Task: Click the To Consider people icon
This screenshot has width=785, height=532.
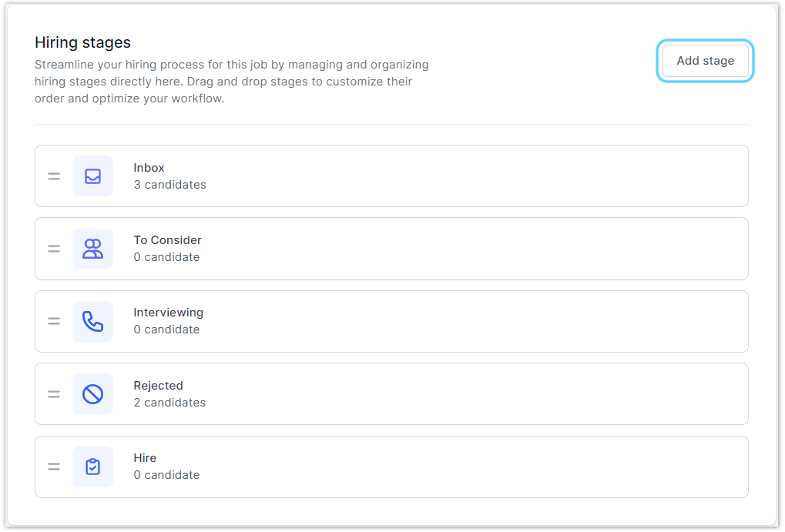Action: click(x=92, y=249)
